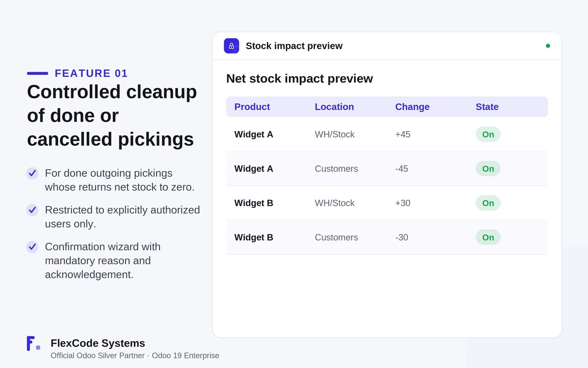Click the On badge for Widget B Customers
The height and width of the screenshot is (368, 588).
(x=488, y=237)
